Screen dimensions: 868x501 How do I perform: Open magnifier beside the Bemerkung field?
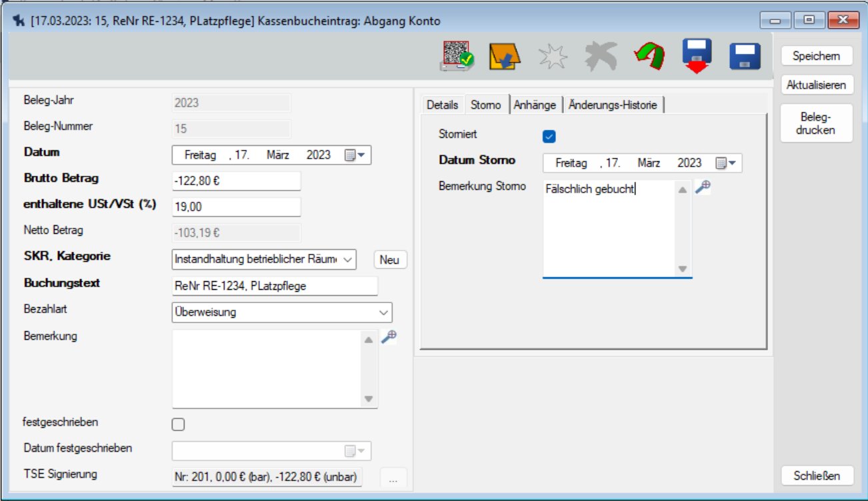coord(389,337)
